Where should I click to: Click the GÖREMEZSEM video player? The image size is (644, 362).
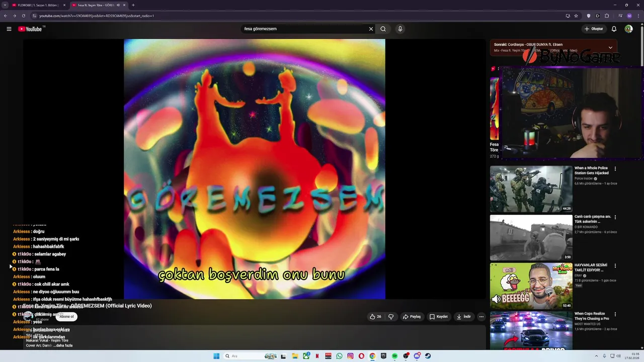pos(255,169)
